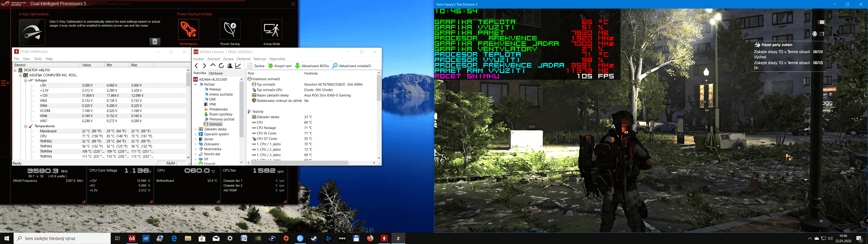Collapse the Počítač tree node
The height and width of the screenshot is (244, 868).
196,84
